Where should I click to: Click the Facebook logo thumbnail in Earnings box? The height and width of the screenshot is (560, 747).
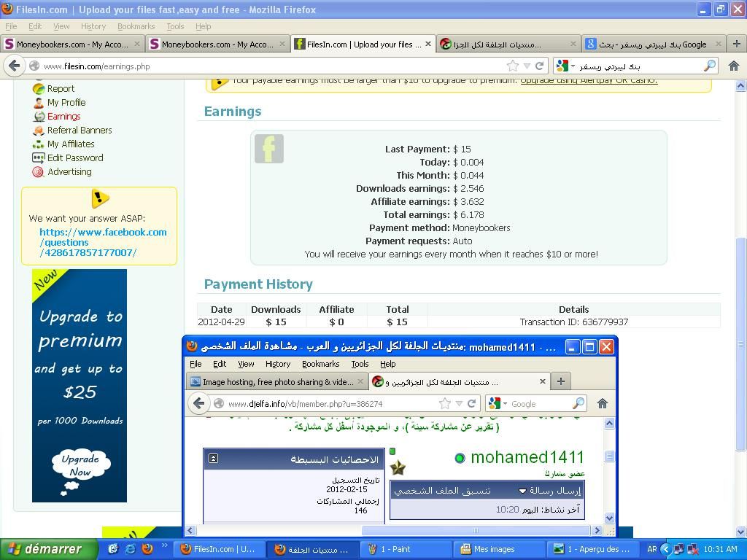pyautogui.click(x=269, y=149)
